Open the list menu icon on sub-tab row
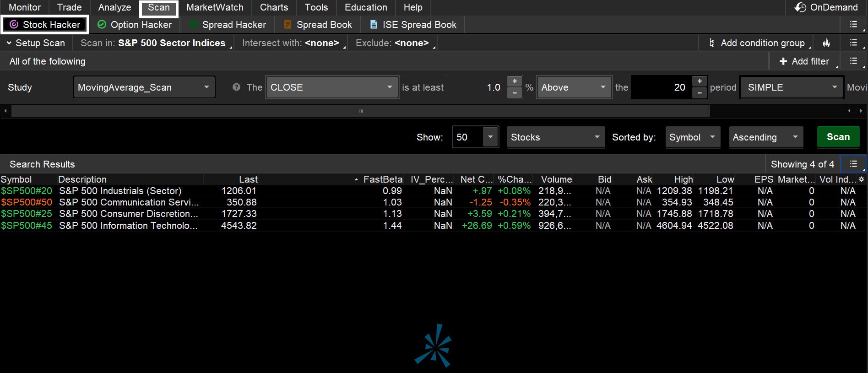Screen dimensions: 868x373 854,25
